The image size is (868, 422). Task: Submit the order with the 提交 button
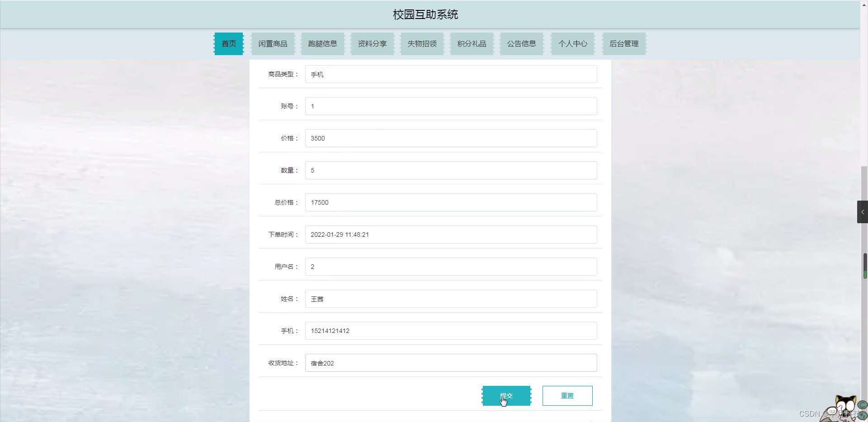[x=506, y=395]
